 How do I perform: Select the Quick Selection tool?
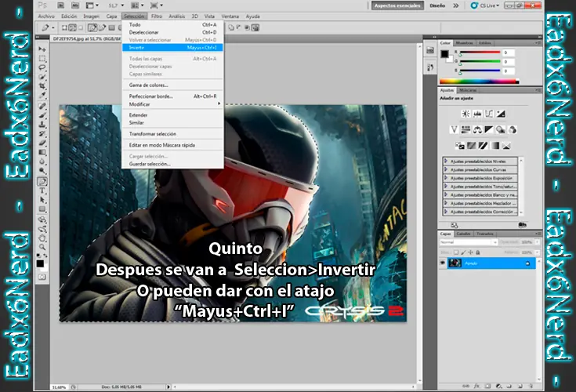click(42, 77)
